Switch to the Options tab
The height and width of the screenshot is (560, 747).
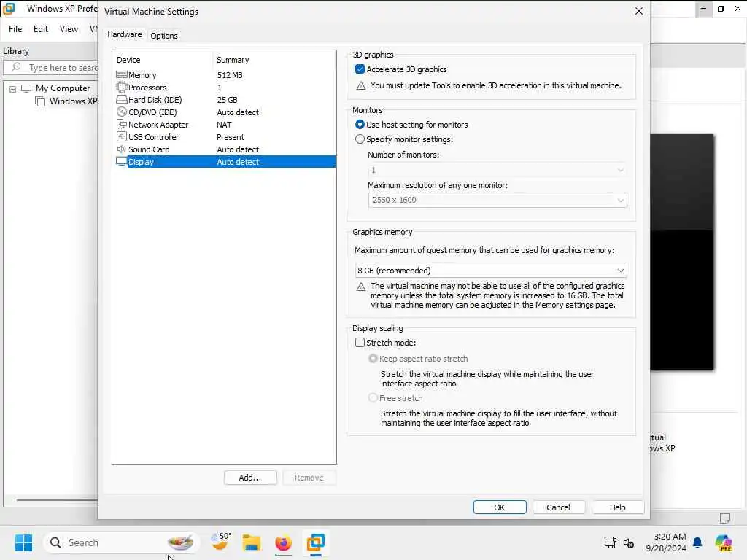(164, 36)
